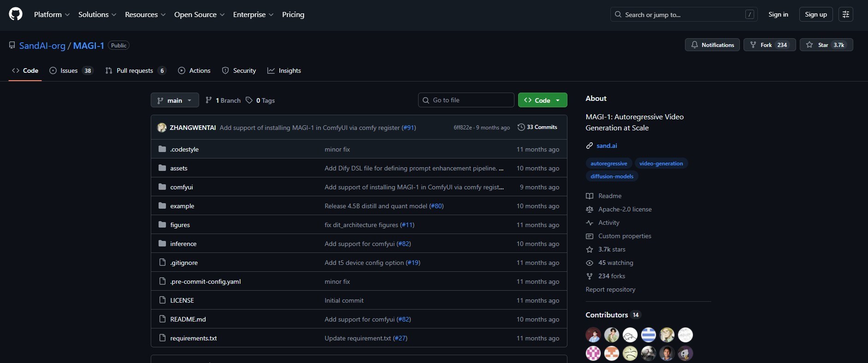Click the 3.7k stars star icon
This screenshot has width=868, height=363.
tap(590, 249)
